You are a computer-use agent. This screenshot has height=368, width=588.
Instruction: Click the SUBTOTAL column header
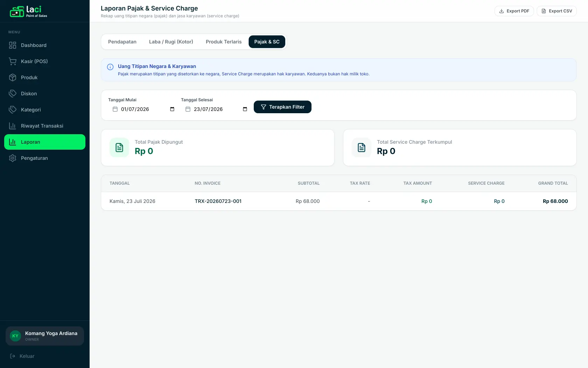pyautogui.click(x=309, y=183)
